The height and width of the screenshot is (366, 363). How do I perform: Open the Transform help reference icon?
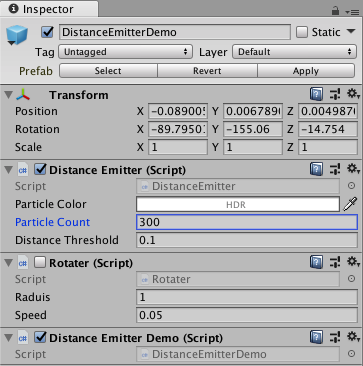tap(316, 95)
